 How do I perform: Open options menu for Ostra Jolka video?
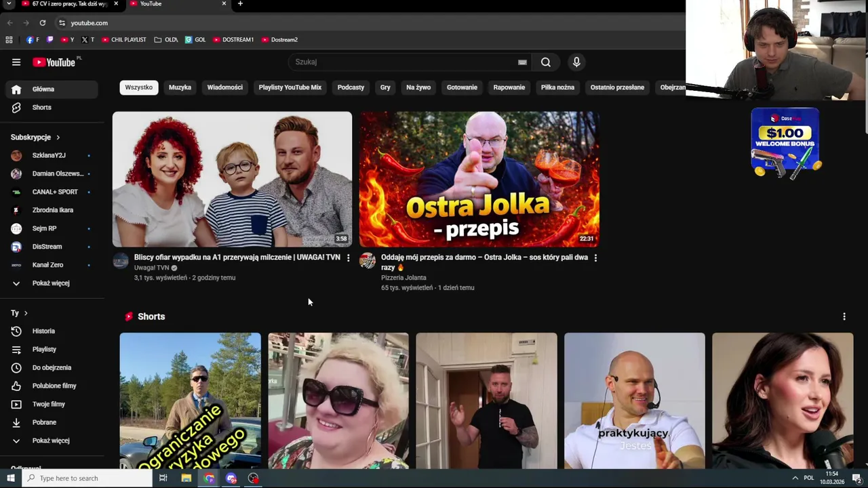[x=595, y=258]
